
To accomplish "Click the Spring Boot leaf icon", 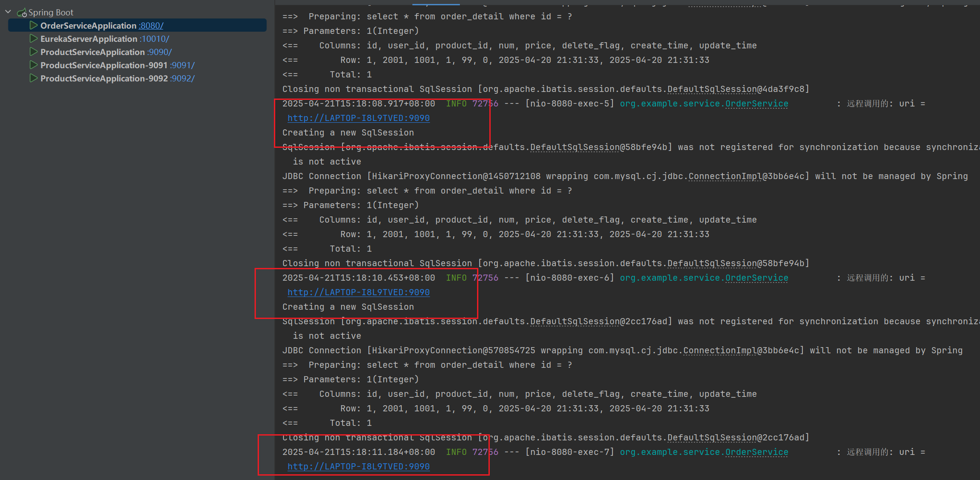I will (x=22, y=13).
